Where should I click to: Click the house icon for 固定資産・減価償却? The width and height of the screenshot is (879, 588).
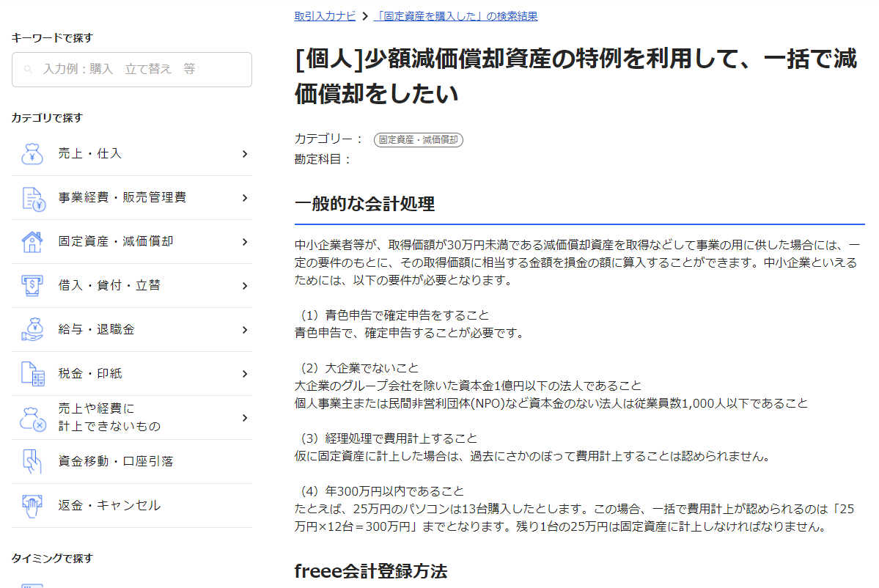click(x=32, y=242)
